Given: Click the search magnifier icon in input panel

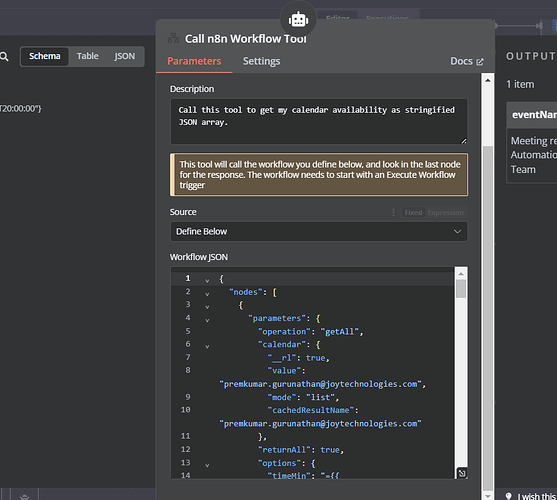Looking at the screenshot, I should [x=4, y=56].
